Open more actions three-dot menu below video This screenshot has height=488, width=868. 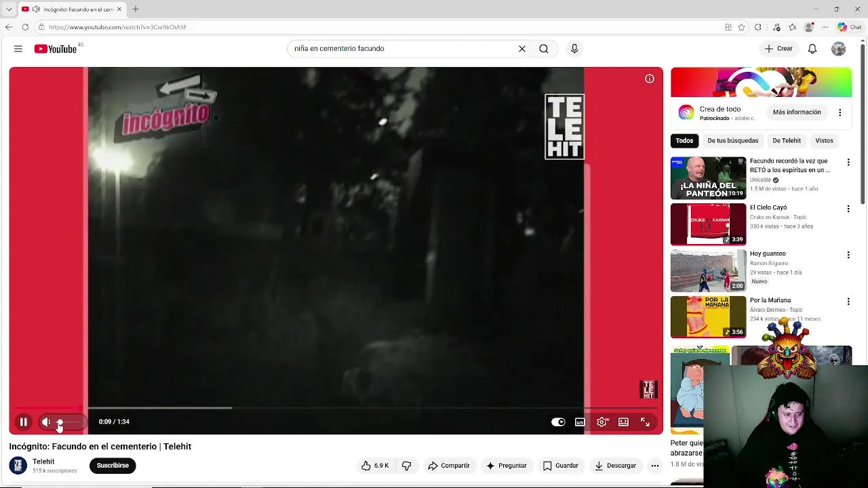(x=654, y=466)
